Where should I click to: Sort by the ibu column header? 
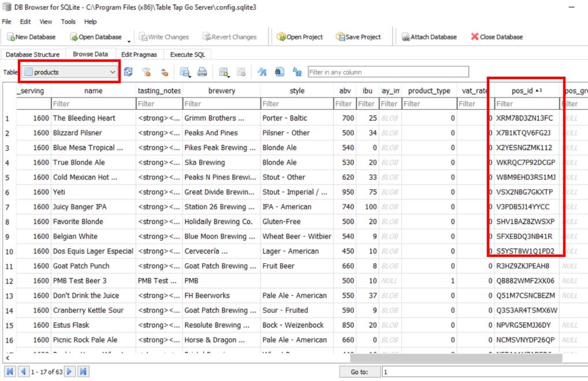tap(367, 91)
